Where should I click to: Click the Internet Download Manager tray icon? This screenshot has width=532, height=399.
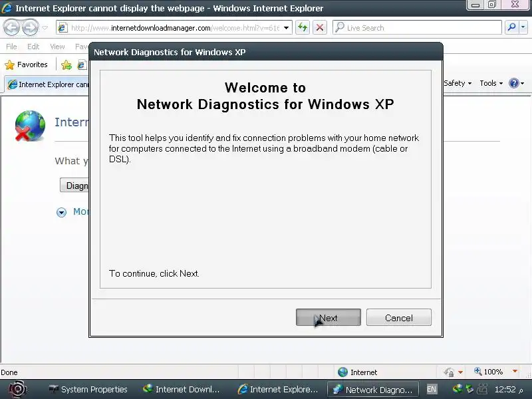tap(458, 388)
